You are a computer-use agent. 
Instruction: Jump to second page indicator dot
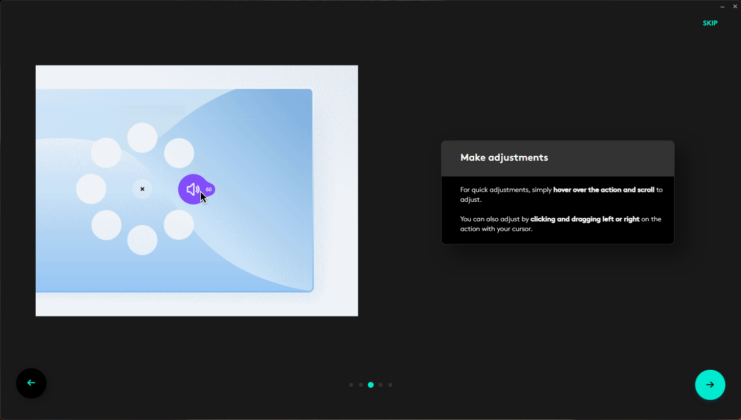(x=361, y=385)
